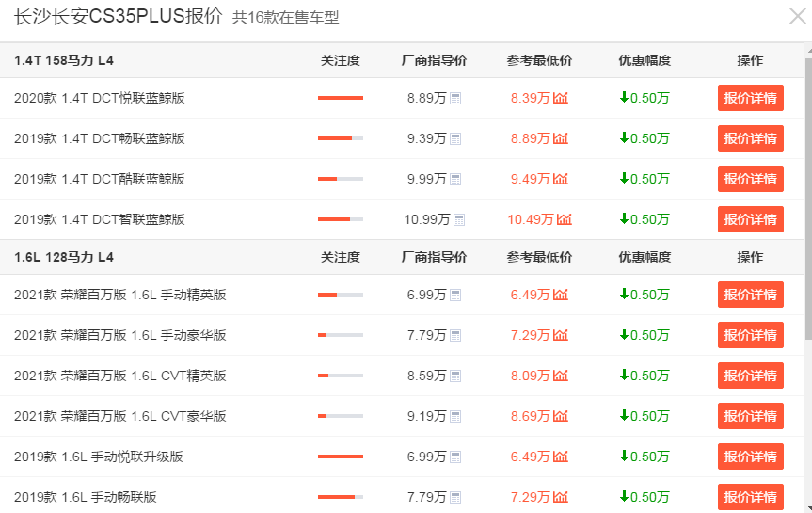Open calculator icon for 2021款 手动精英版 6.99万

pos(455,296)
